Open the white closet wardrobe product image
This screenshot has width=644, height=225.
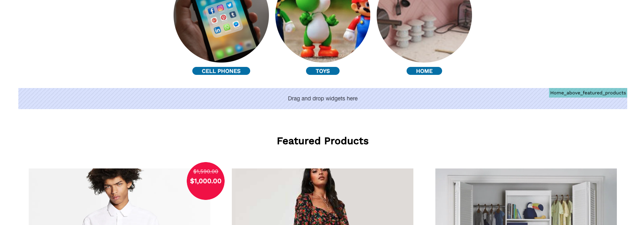click(526, 197)
